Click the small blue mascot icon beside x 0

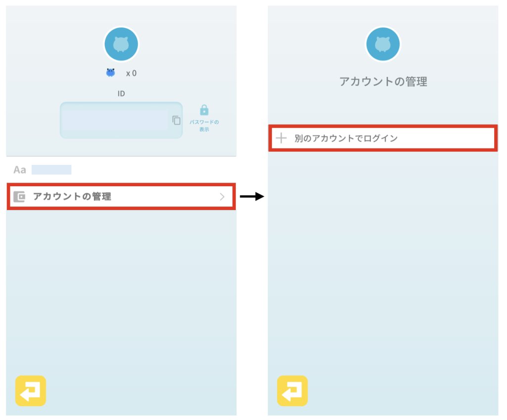pyautogui.click(x=110, y=73)
